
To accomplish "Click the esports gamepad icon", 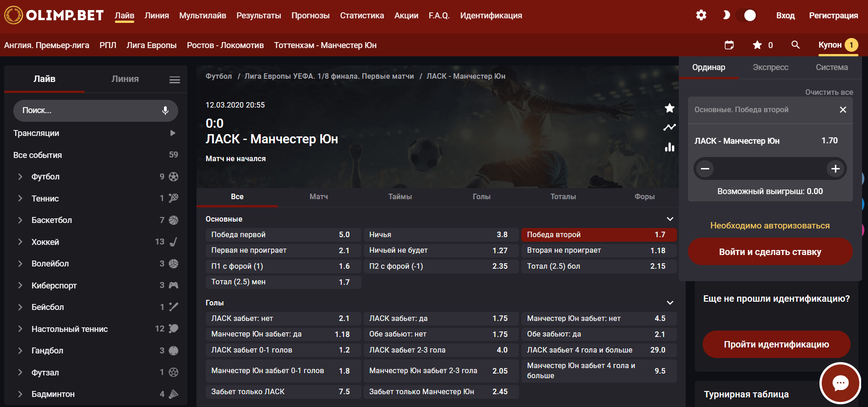I will pyautogui.click(x=174, y=285).
